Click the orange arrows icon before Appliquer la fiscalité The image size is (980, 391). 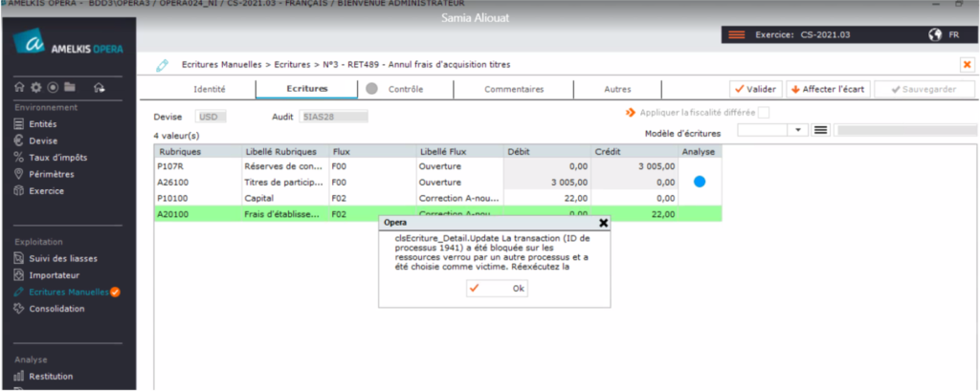tap(630, 113)
